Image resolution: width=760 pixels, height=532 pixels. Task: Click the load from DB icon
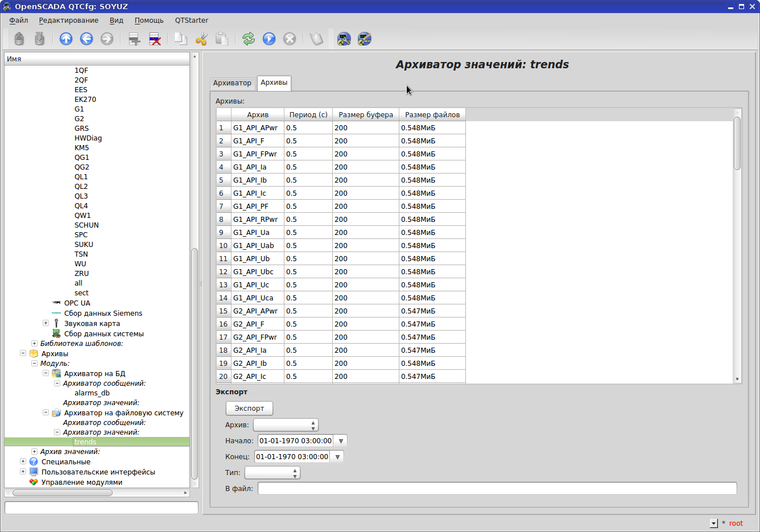(x=19, y=39)
